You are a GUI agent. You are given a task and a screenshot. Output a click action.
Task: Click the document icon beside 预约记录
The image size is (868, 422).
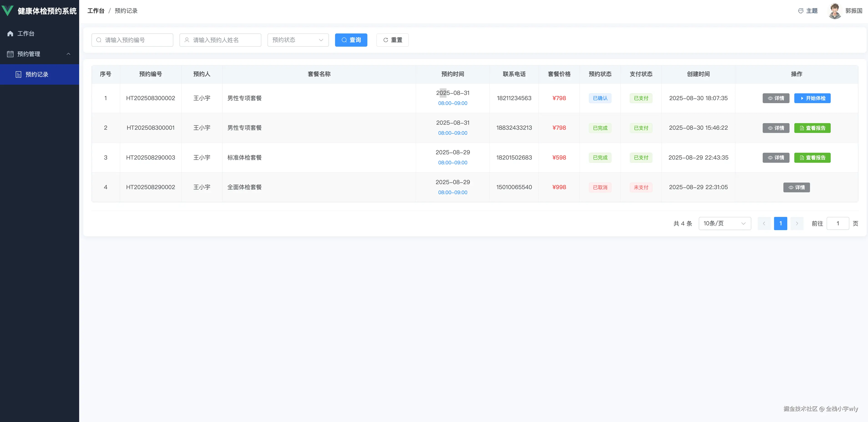[18, 74]
